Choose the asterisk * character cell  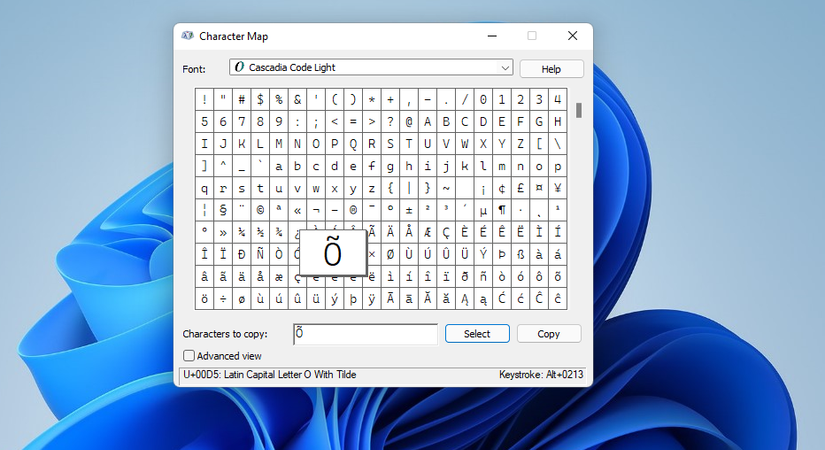[x=371, y=99]
